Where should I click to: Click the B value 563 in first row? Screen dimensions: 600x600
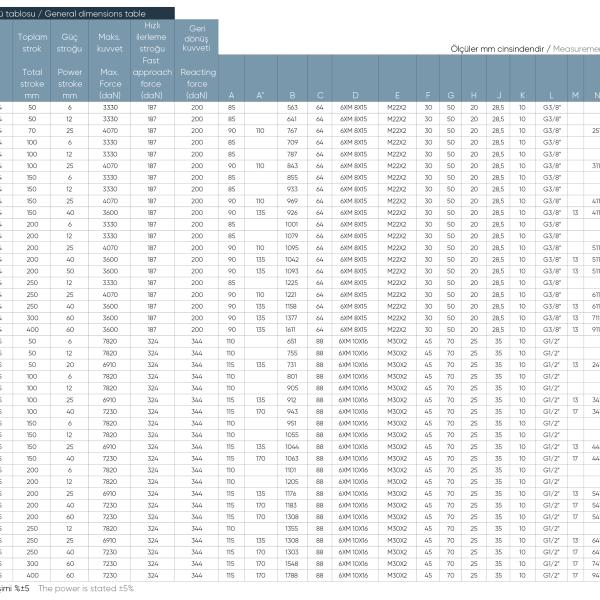point(292,108)
